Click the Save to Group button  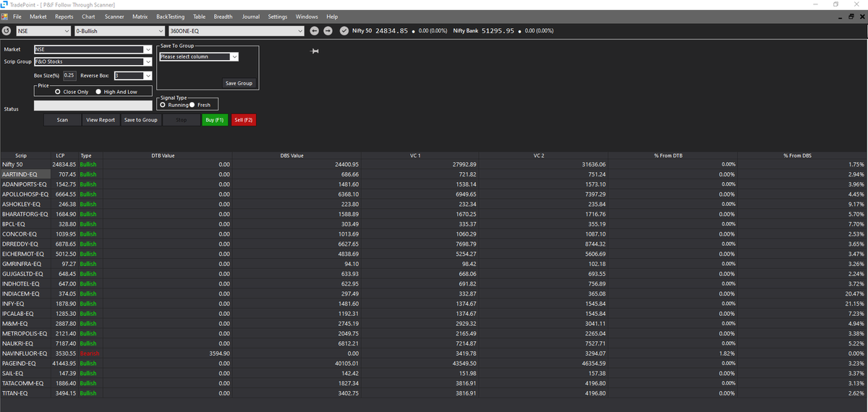(140, 119)
